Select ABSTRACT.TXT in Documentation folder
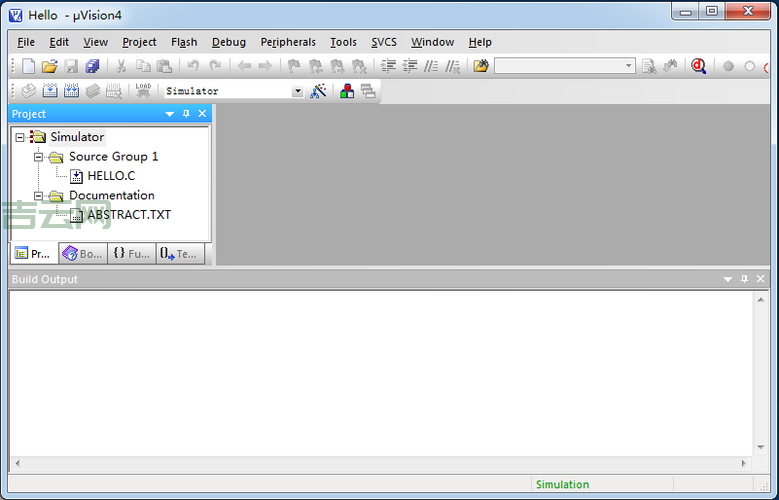This screenshot has width=779, height=500. pyautogui.click(x=128, y=214)
